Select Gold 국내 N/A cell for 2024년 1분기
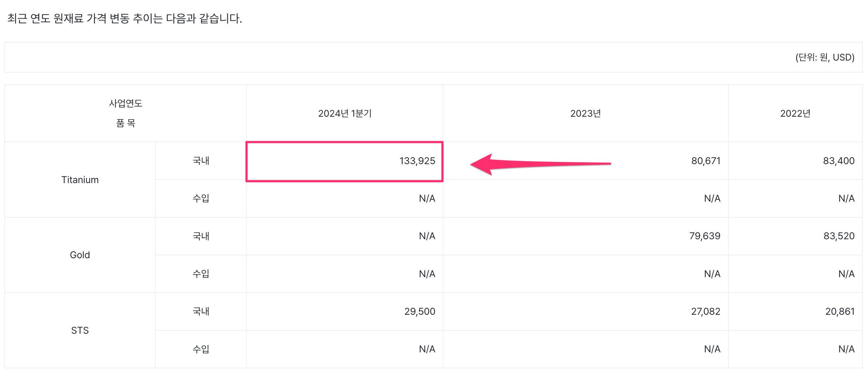 [427, 236]
